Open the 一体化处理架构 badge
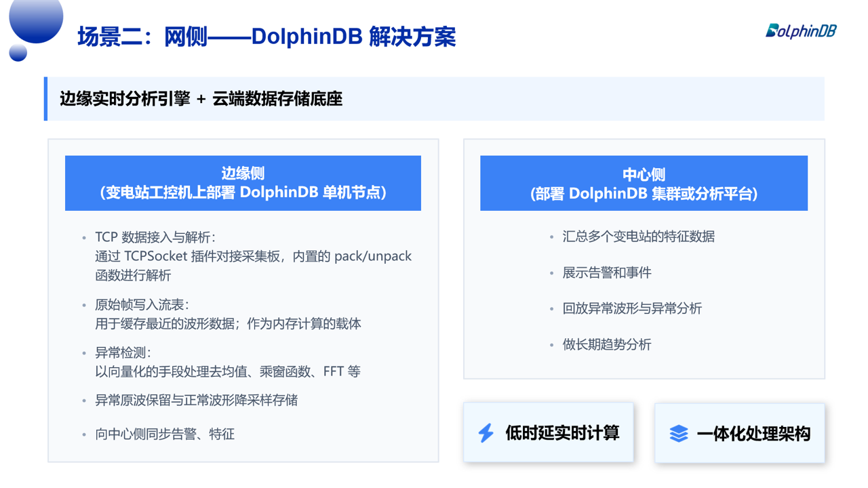This screenshot has width=868, height=488. pos(739,432)
